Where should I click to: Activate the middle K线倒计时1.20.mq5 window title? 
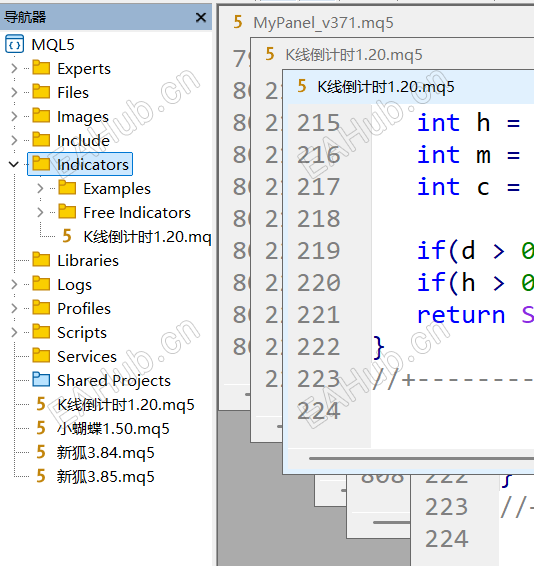(354, 55)
